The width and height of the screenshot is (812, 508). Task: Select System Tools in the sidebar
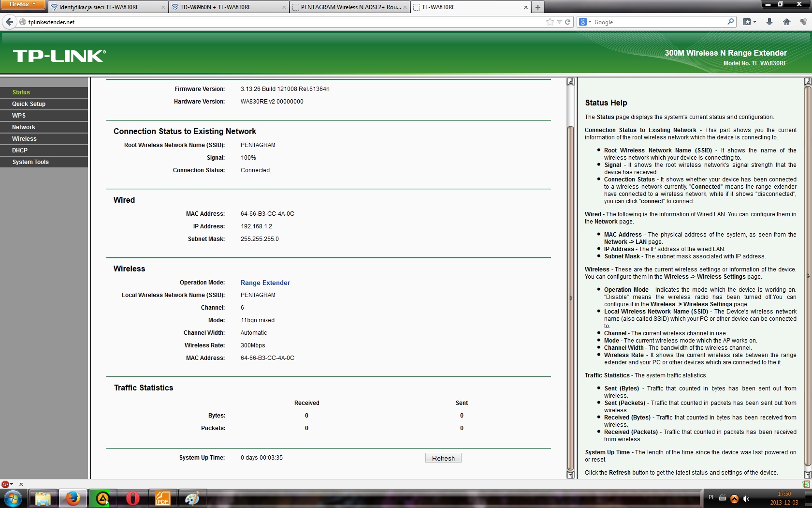[30, 162]
